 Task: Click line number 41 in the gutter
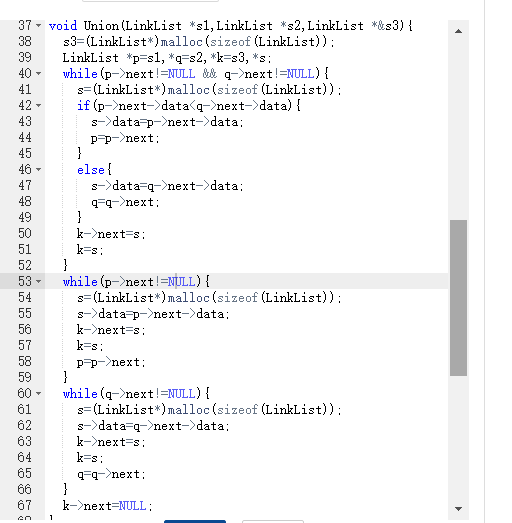[25, 90]
